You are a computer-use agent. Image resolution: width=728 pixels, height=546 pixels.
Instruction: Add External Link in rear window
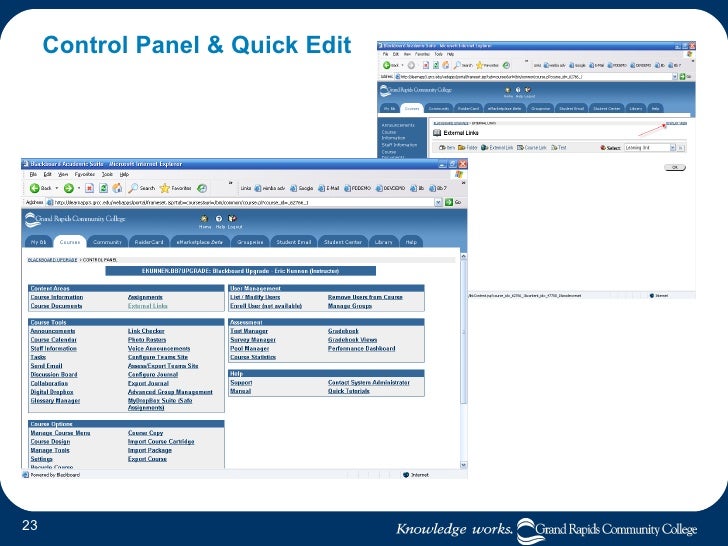pyautogui.click(x=497, y=148)
